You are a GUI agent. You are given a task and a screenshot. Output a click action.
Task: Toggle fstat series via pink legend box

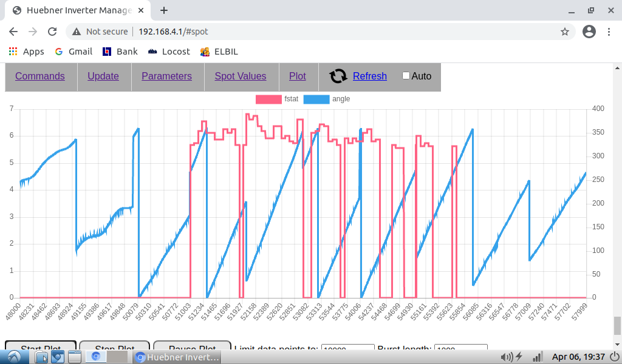coord(268,99)
